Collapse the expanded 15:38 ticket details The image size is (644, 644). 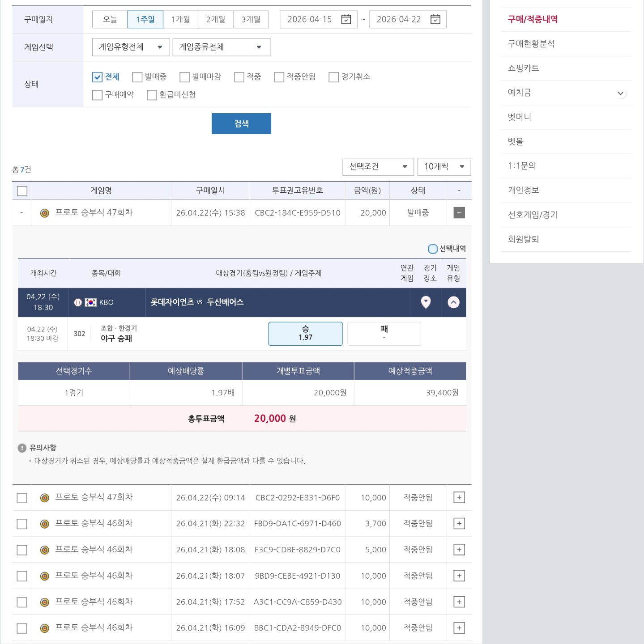pyautogui.click(x=459, y=213)
